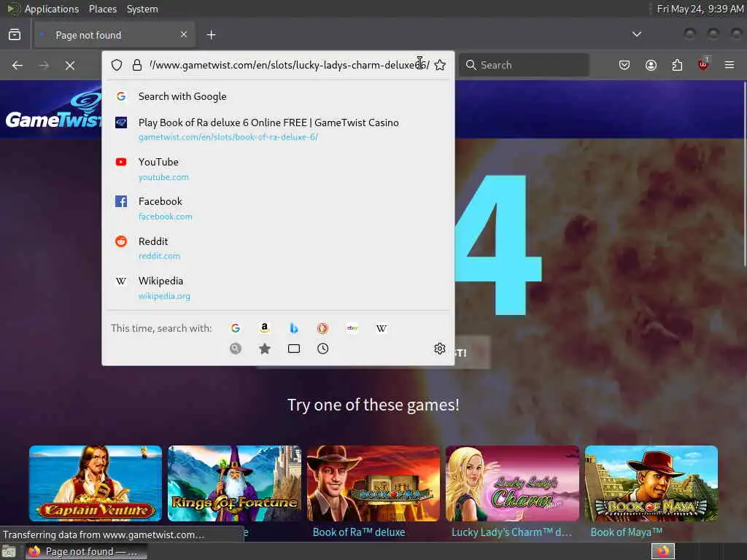Choose the Wikipedia suggestion

coord(278,287)
